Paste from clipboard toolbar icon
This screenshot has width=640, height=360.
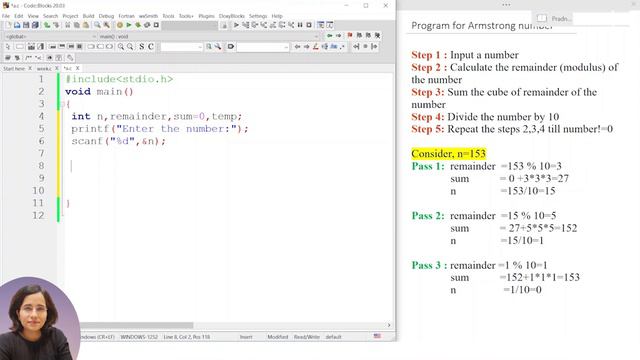(x=86, y=25)
